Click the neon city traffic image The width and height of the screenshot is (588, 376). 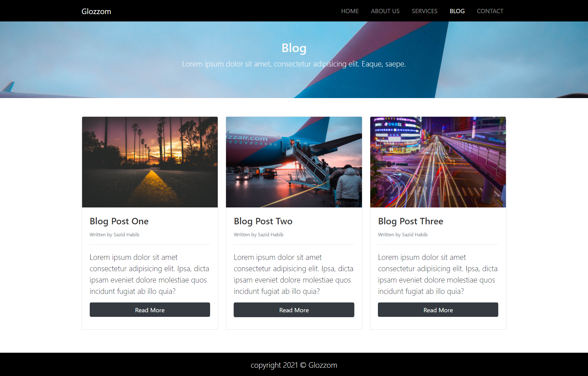point(438,162)
